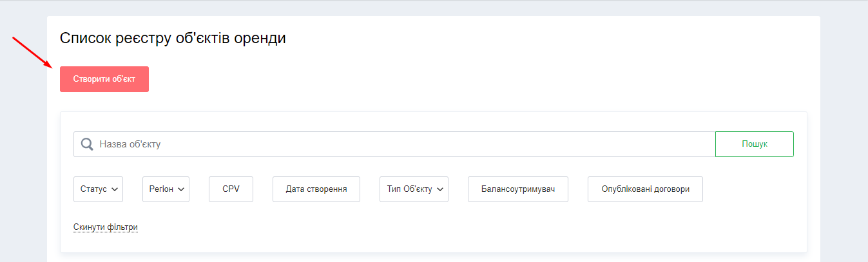This screenshot has width=868, height=262.
Task: Choose the 'Балансоутримувач' filter
Action: (x=518, y=189)
